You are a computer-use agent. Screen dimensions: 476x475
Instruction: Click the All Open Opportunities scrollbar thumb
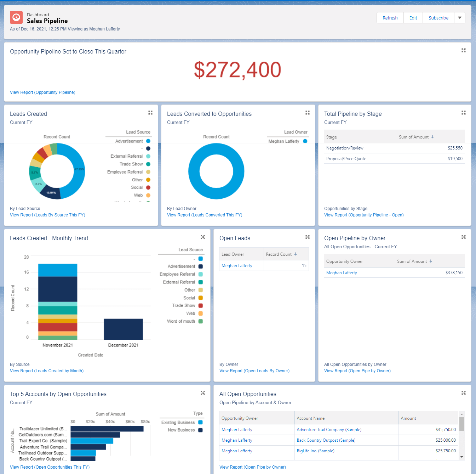point(461,424)
